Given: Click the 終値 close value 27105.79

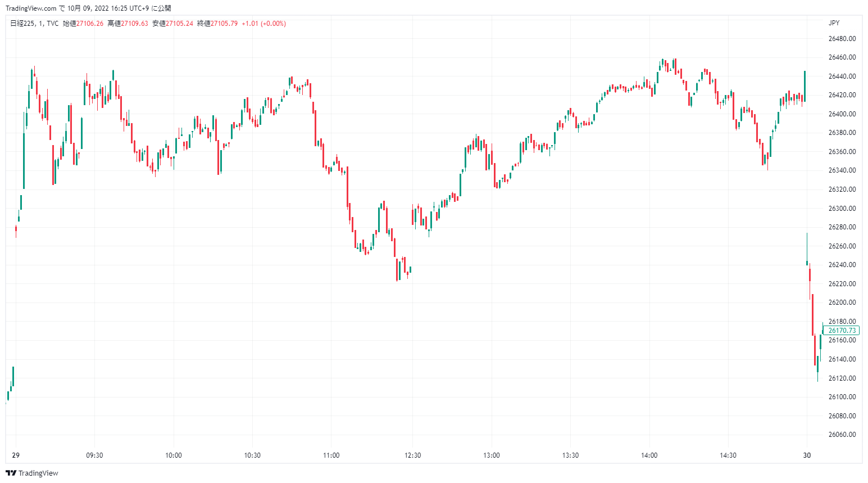Looking at the screenshot, I should 224,24.
